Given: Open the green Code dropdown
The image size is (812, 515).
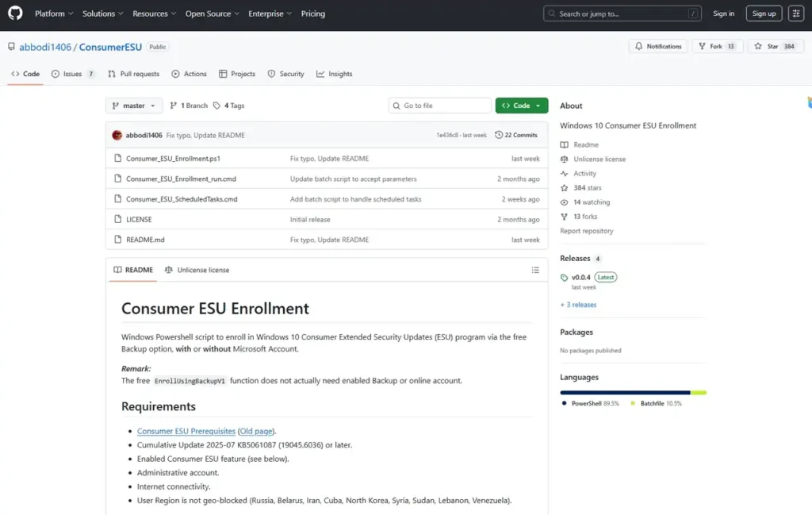Looking at the screenshot, I should point(521,106).
